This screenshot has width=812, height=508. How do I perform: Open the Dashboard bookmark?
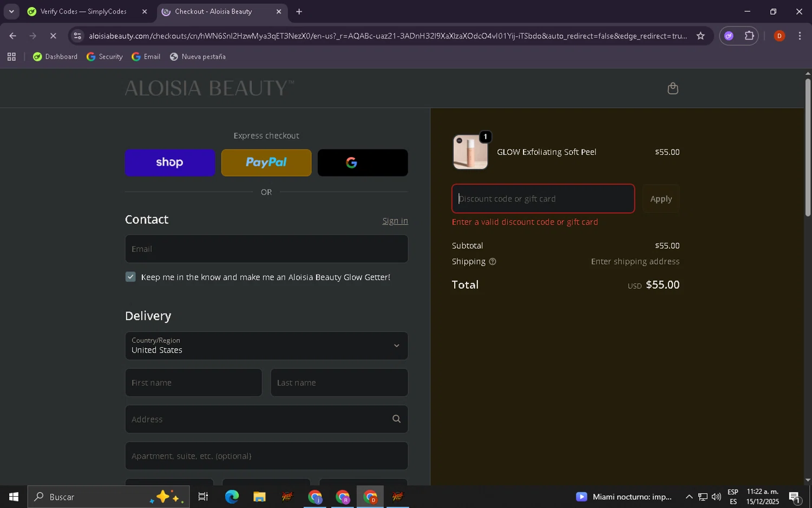pos(55,56)
